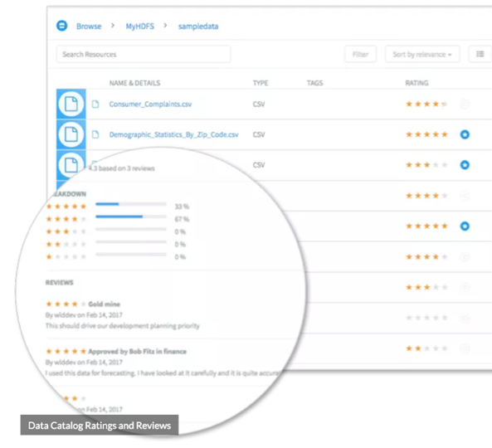Select the third row's large file icon
Image resolution: width=492 pixels, height=448 pixels.
(71, 164)
